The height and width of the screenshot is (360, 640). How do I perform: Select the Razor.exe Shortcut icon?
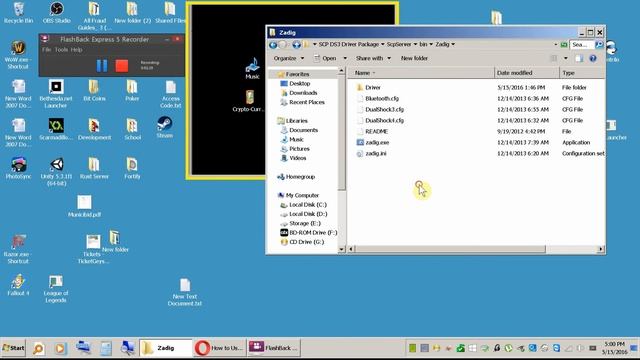(18, 249)
